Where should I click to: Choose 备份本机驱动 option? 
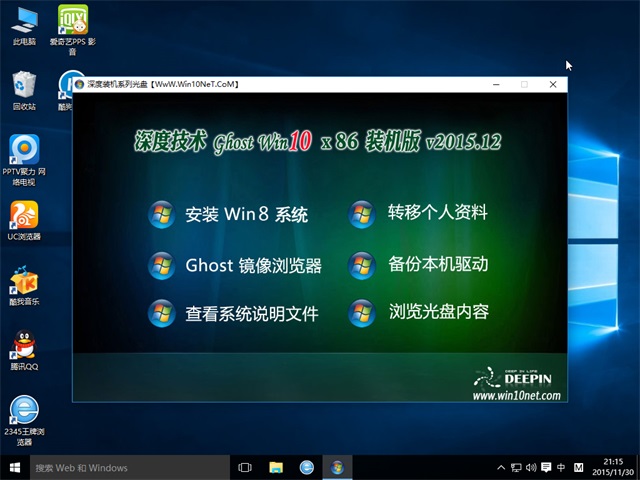(x=437, y=264)
